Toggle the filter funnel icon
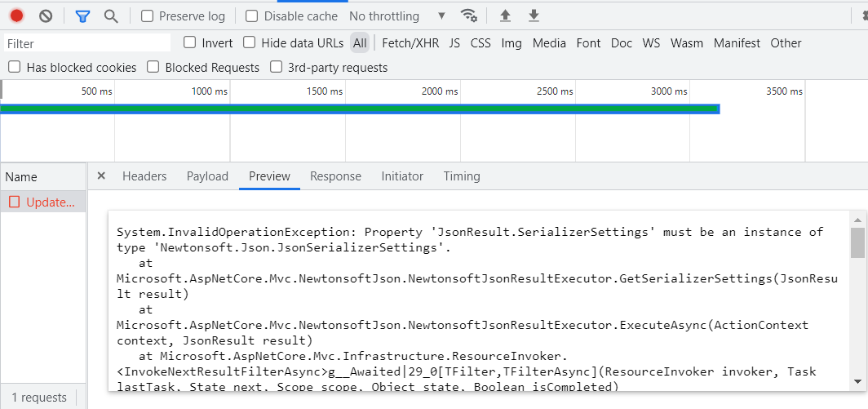Image resolution: width=868 pixels, height=409 pixels. point(82,16)
